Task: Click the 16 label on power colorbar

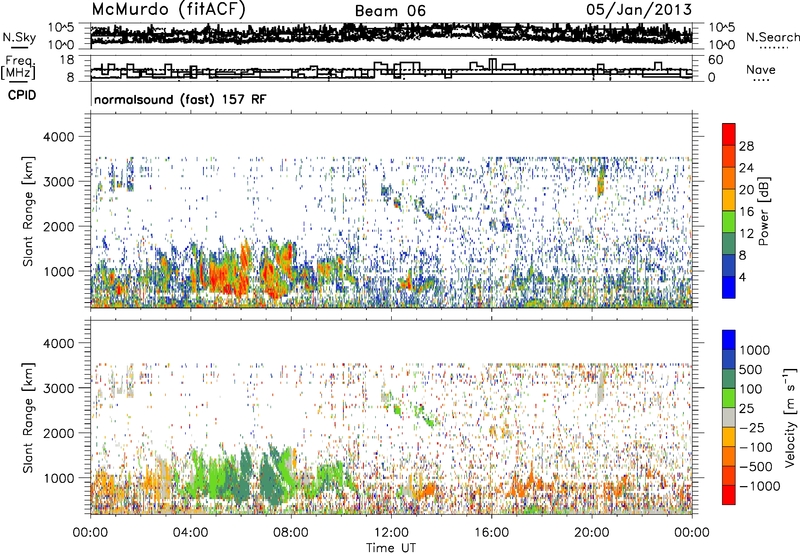Action: (x=746, y=212)
